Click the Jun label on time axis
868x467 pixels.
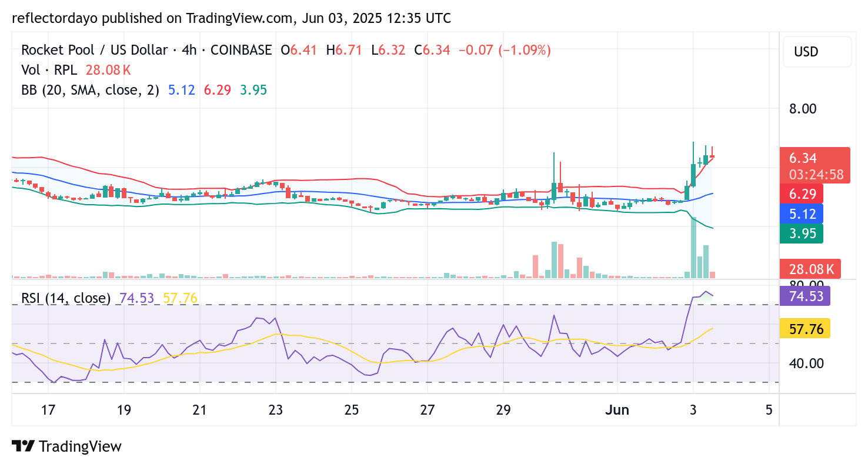click(x=617, y=409)
